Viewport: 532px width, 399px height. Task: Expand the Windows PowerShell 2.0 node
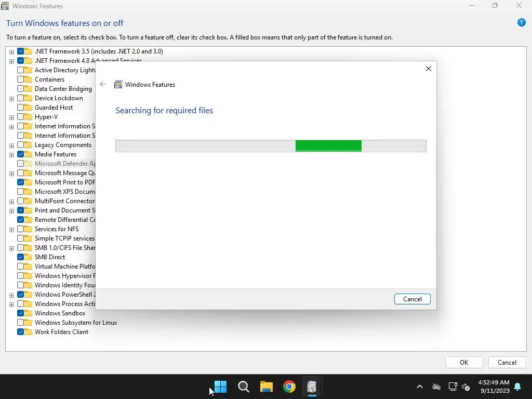coord(11,295)
